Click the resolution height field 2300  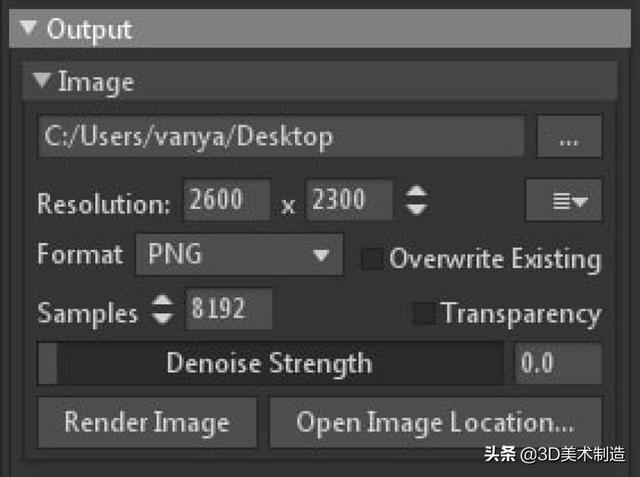(x=349, y=202)
